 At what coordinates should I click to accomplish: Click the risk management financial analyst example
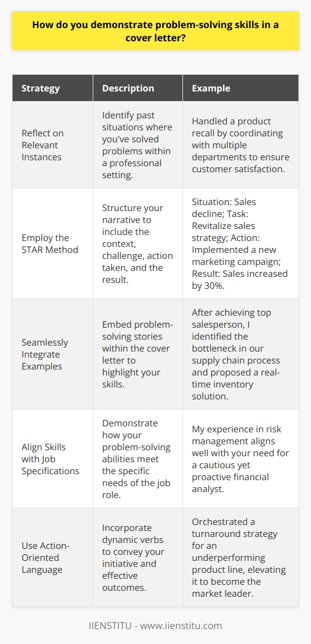point(240,459)
